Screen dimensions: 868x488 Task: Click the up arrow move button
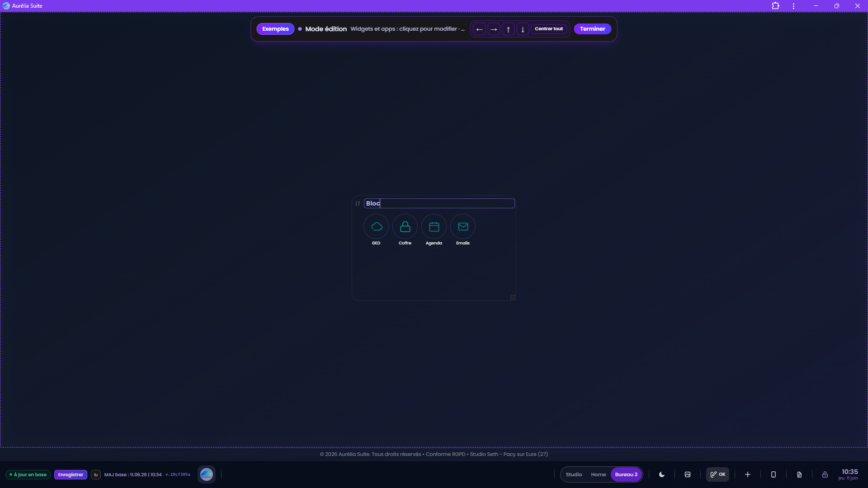coord(508,29)
